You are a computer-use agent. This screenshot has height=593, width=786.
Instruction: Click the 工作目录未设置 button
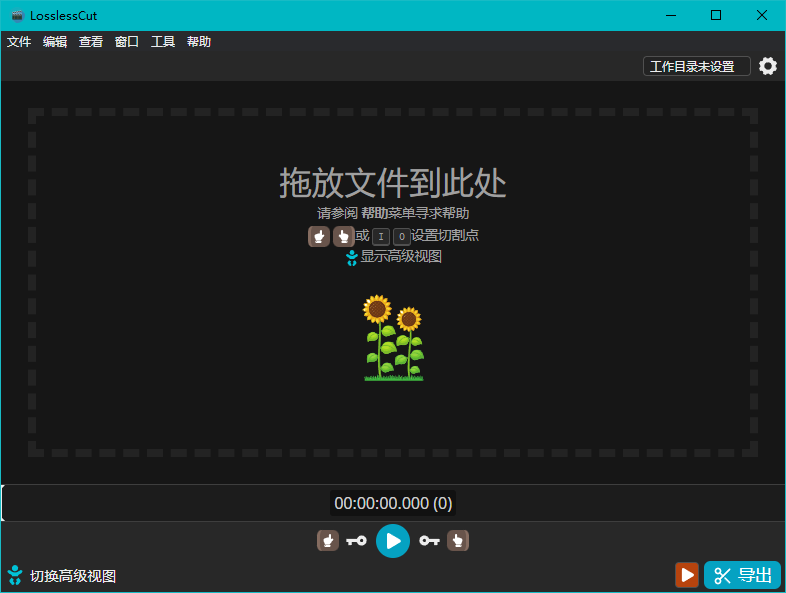click(696, 66)
